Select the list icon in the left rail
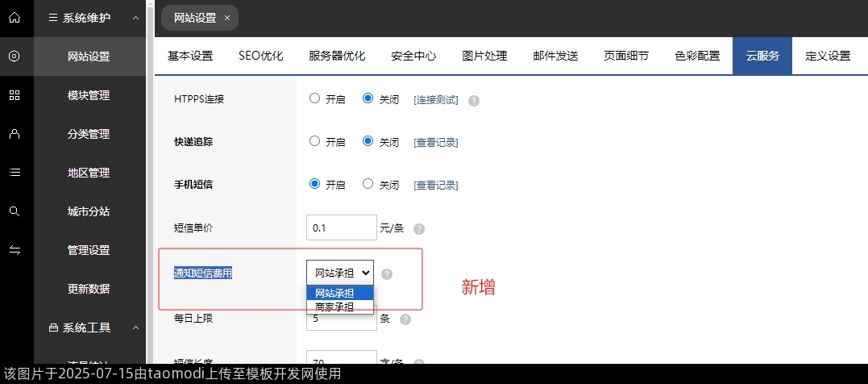 point(14,173)
